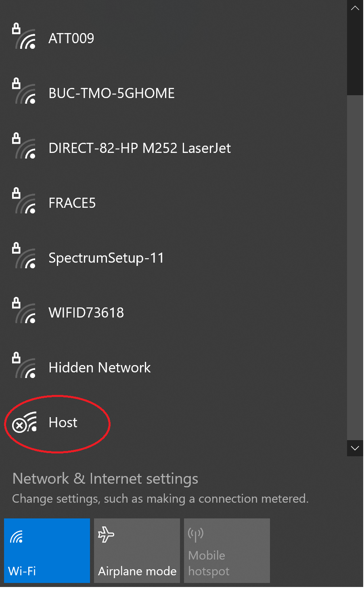Click the scroll up chevron
The image size is (364, 589).
(355, 7)
